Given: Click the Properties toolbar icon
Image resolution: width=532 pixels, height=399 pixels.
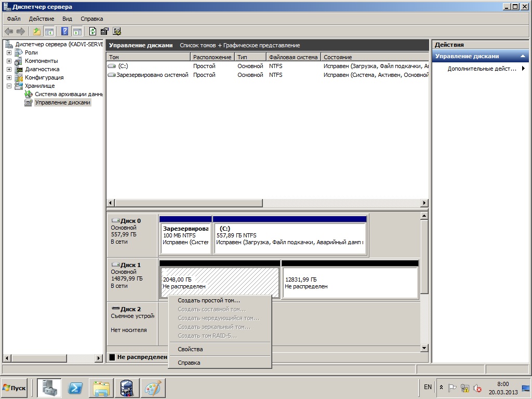Looking at the screenshot, I should 104,32.
